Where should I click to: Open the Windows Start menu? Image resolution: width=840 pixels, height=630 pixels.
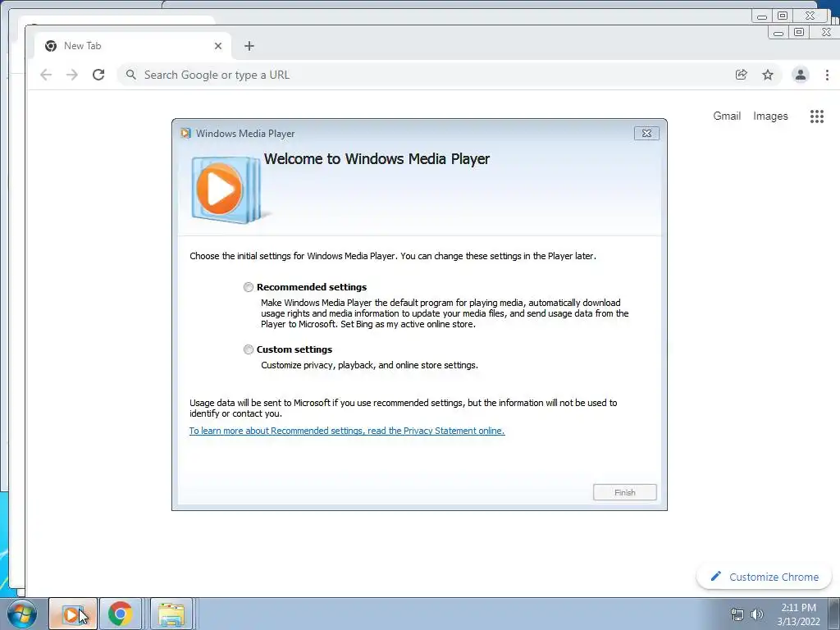point(22,614)
